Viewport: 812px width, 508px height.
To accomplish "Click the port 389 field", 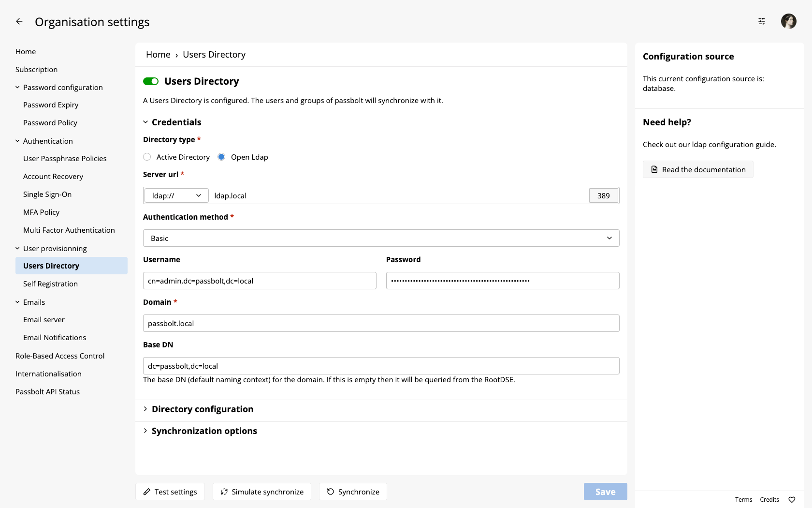I will click(604, 195).
